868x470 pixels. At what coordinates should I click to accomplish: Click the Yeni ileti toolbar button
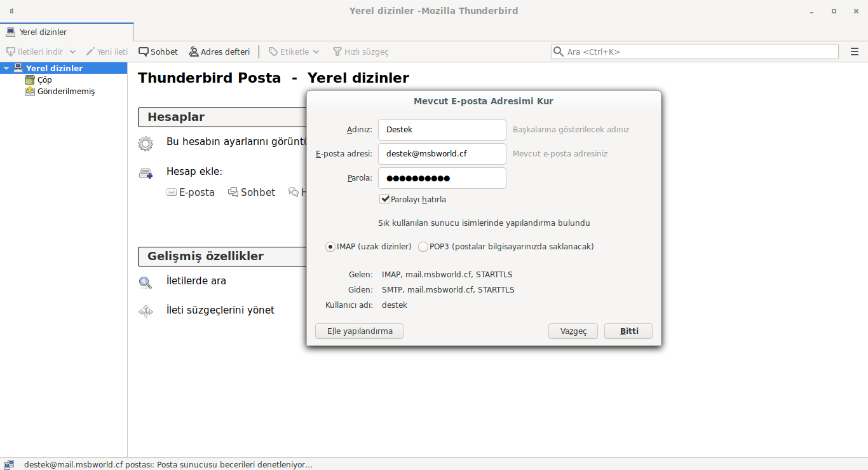pyautogui.click(x=107, y=52)
